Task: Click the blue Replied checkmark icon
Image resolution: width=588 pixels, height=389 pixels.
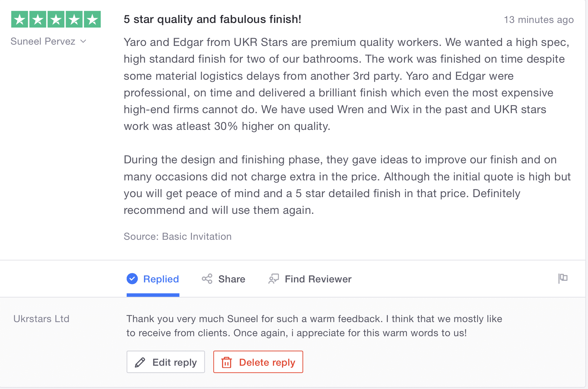Action: point(132,279)
